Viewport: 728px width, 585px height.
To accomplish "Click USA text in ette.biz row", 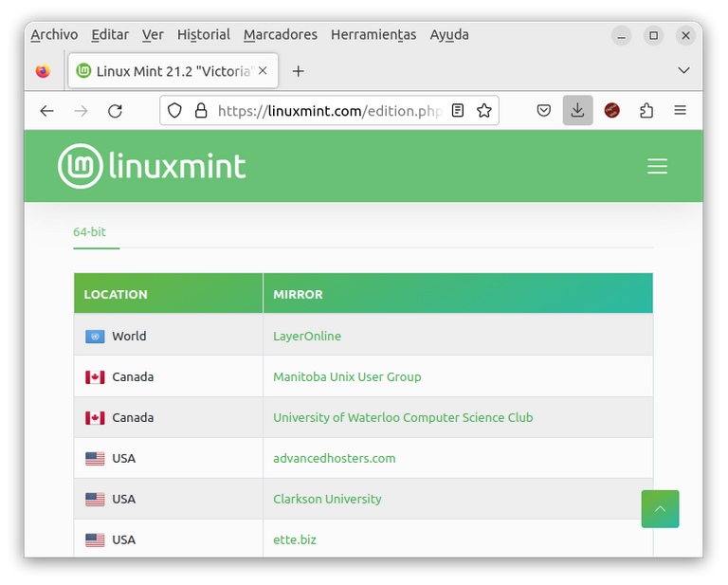I will pyautogui.click(x=124, y=540).
